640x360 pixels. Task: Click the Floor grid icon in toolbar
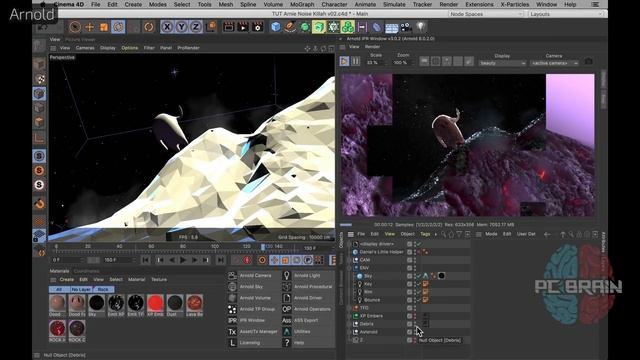coord(391,27)
